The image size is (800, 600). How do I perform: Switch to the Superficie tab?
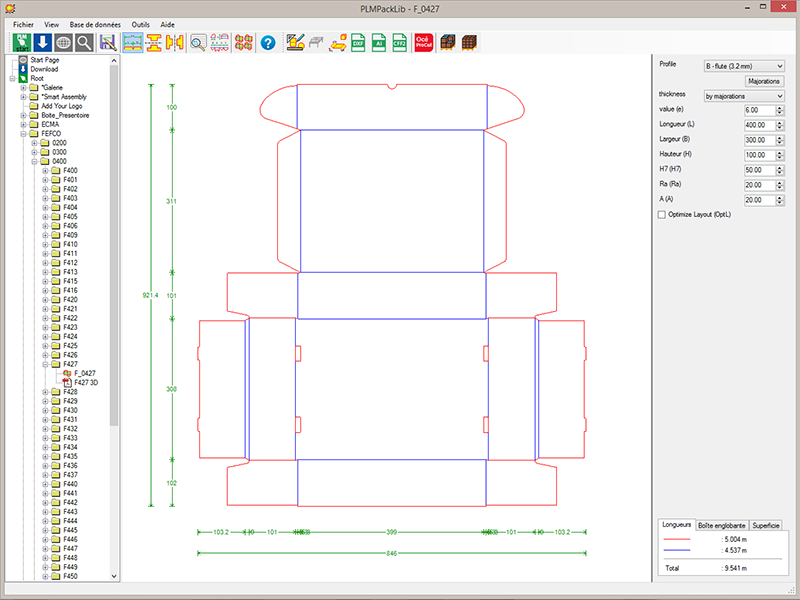[x=768, y=525]
